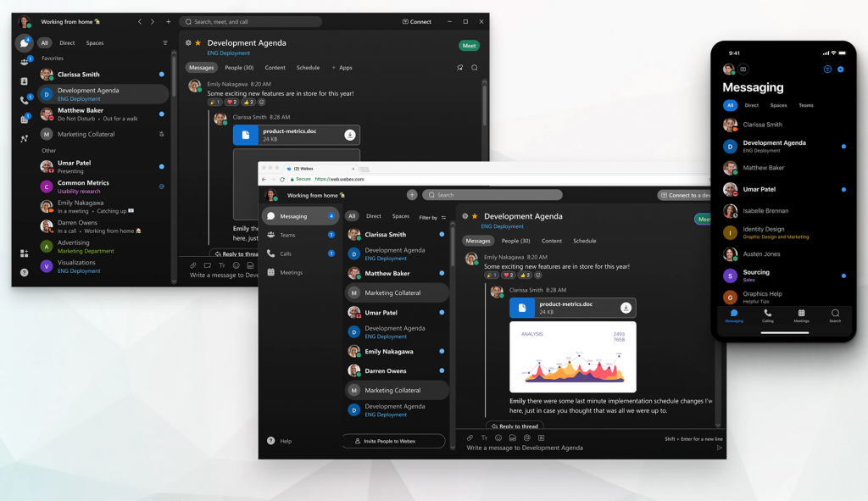The height and width of the screenshot is (501, 868).
Task: Open Meetings calendar icon in desktop sidebar
Action: (x=25, y=119)
